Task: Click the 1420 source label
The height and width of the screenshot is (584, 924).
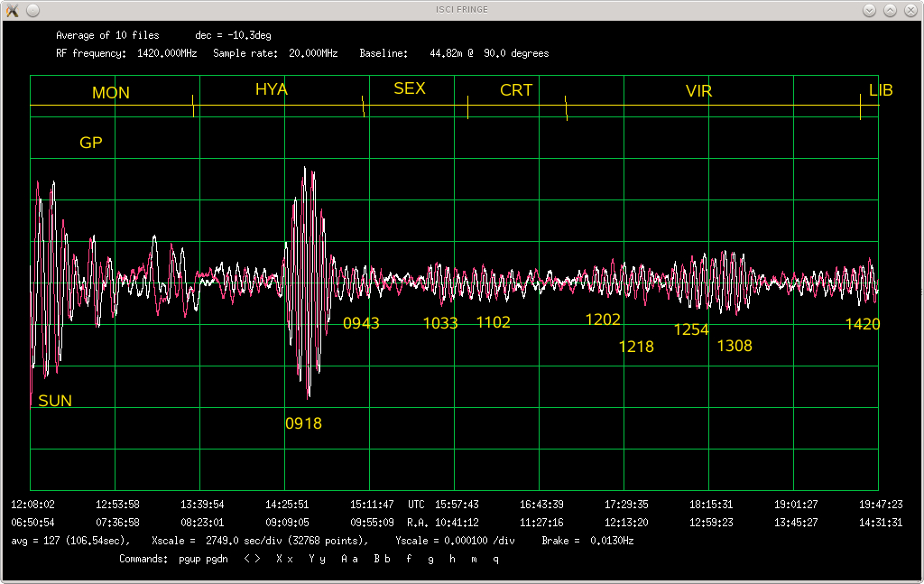Action: point(863,325)
